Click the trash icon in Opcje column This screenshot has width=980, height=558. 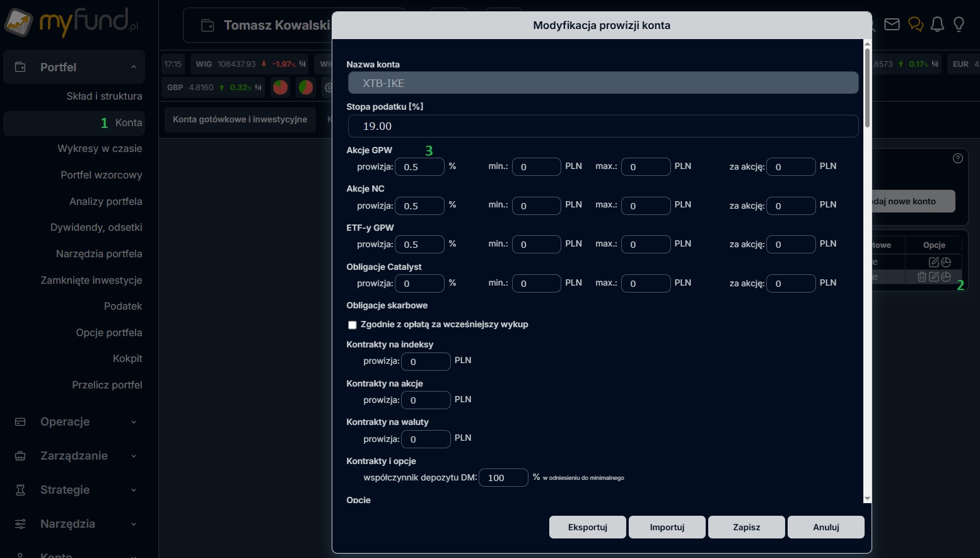(922, 277)
